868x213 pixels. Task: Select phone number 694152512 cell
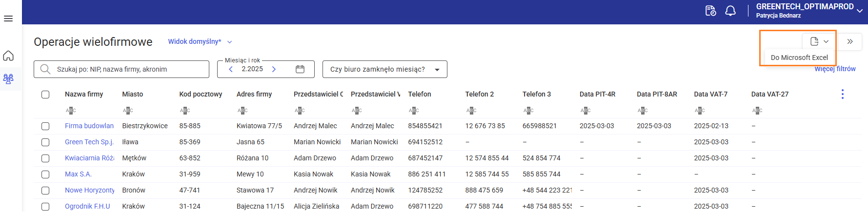pos(425,142)
